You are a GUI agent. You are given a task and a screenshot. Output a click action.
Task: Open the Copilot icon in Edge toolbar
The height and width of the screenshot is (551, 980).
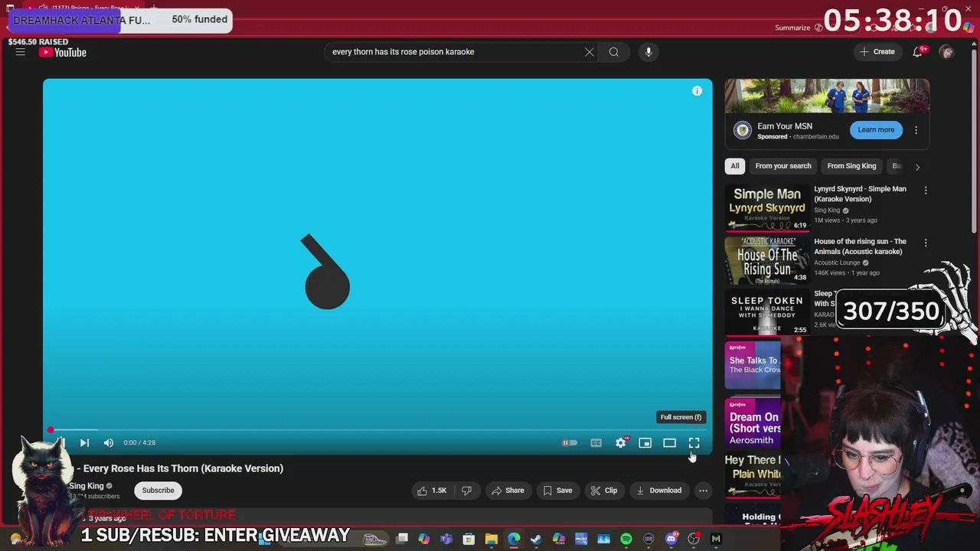tap(968, 28)
